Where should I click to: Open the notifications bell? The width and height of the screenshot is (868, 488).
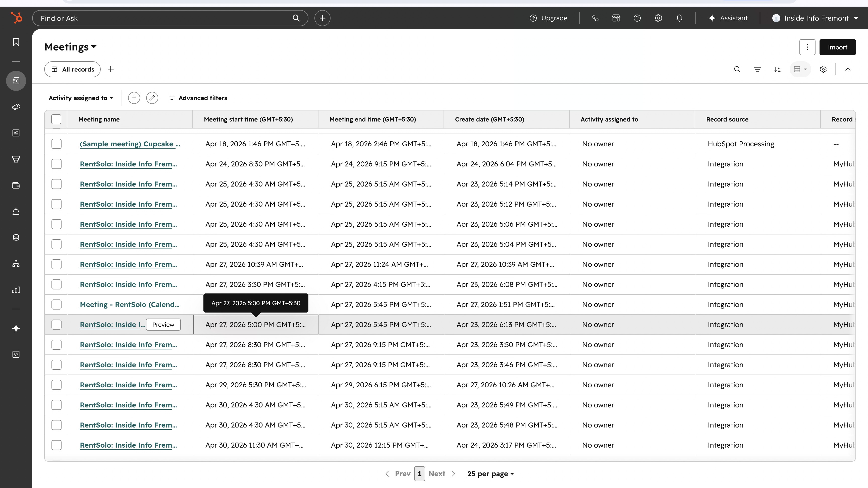pos(679,18)
